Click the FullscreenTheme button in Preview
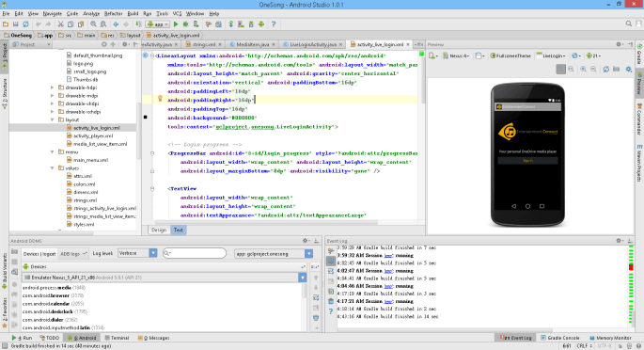Screen dimensions: 644x350 [x=510, y=56]
